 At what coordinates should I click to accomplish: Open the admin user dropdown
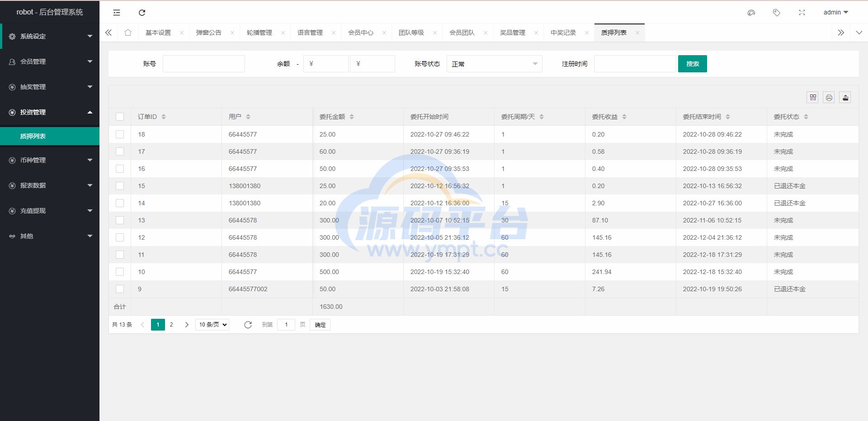click(835, 12)
